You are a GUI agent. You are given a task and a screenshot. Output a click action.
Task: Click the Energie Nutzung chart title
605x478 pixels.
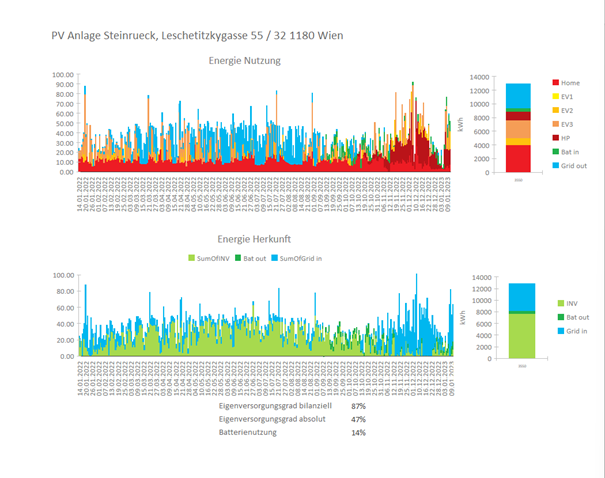(x=244, y=60)
